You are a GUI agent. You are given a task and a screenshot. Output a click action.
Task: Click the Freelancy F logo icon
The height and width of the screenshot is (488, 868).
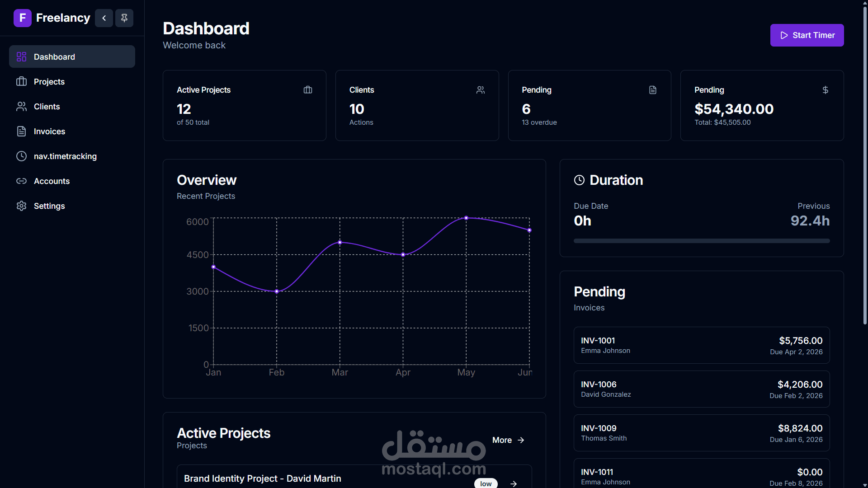(x=22, y=18)
